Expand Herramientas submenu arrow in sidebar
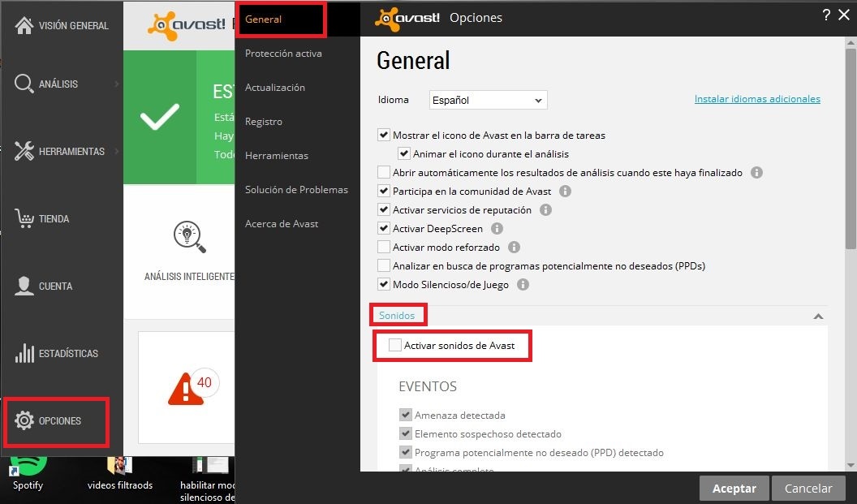The image size is (857, 504). coord(117,152)
